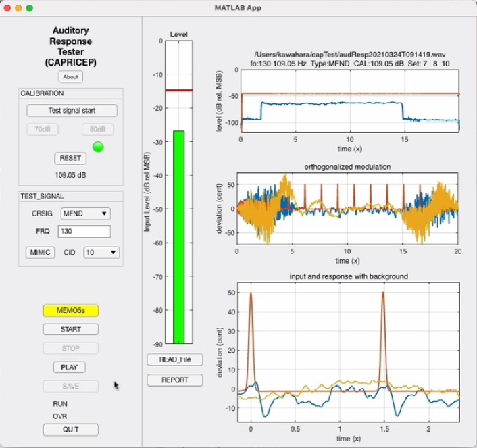477x448 pixels.
Task: Click the READ_File button
Action: tap(175, 359)
